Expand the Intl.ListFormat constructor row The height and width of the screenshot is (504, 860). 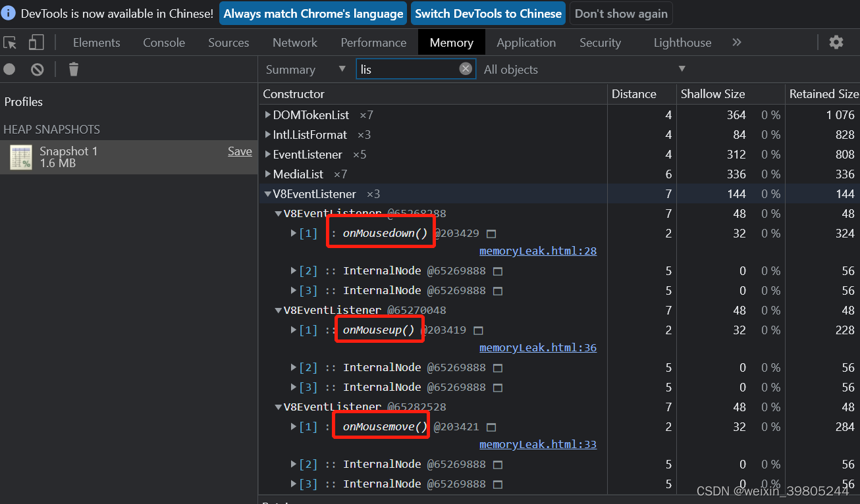(268, 135)
